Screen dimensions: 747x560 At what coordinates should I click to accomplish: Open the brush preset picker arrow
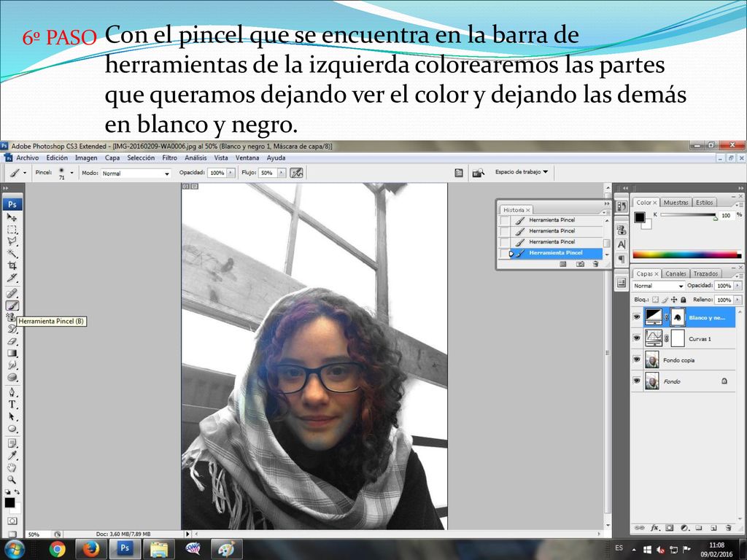72,173
